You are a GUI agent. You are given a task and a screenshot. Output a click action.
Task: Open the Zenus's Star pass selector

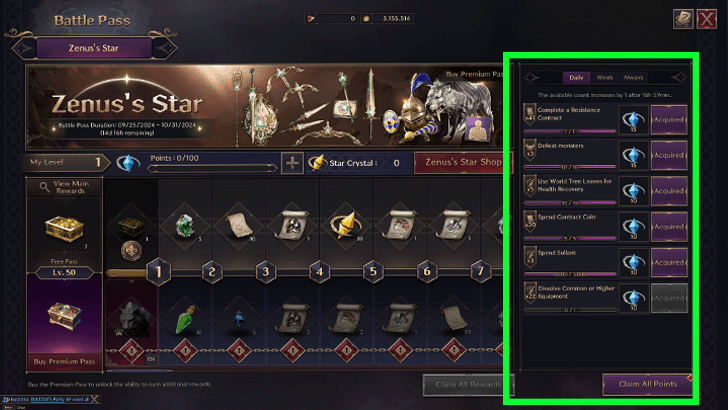point(94,48)
